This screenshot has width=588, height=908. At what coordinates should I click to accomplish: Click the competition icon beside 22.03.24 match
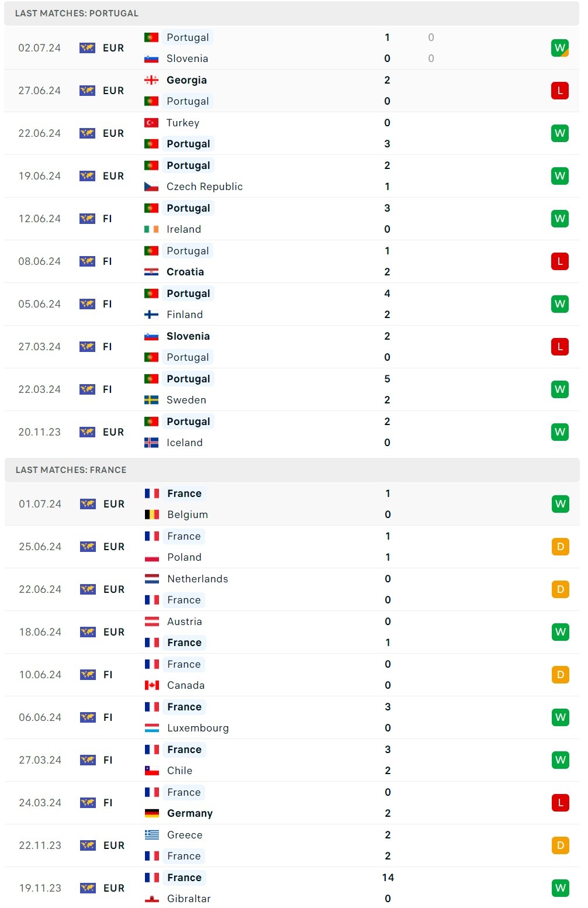click(x=87, y=389)
